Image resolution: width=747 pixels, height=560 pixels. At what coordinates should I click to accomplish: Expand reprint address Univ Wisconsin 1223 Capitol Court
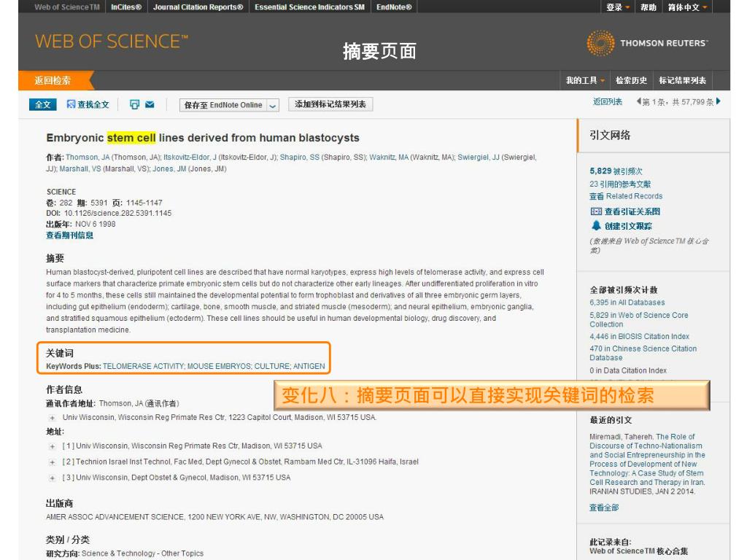[x=52, y=418]
